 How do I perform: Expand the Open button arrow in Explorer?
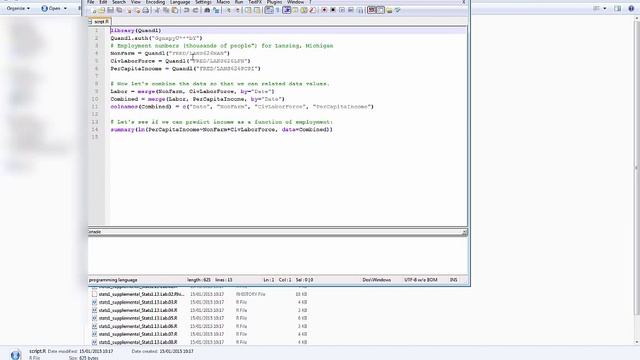click(x=65, y=8)
